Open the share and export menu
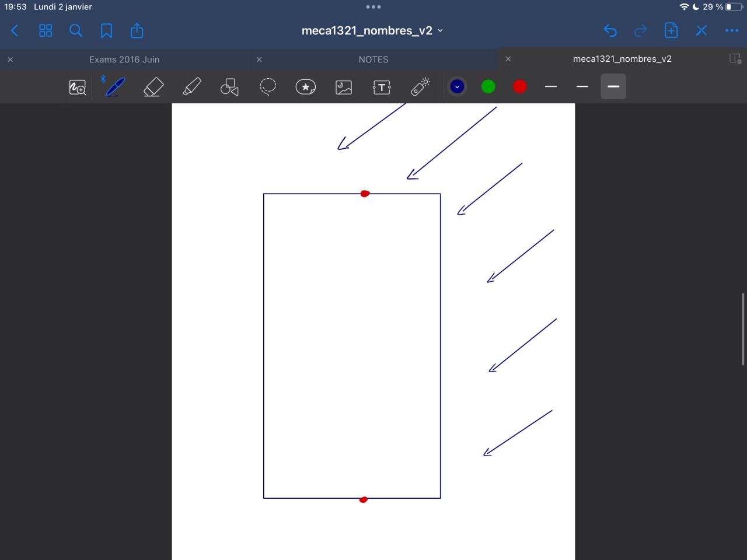The image size is (747, 560). 137,30
